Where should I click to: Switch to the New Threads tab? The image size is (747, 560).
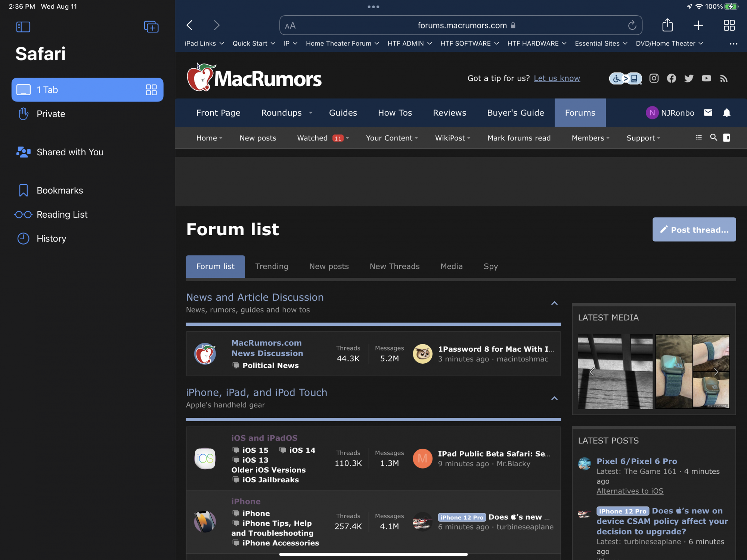[394, 267]
